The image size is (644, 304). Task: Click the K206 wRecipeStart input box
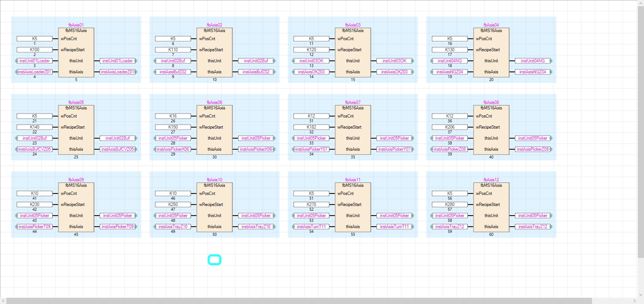(450, 127)
